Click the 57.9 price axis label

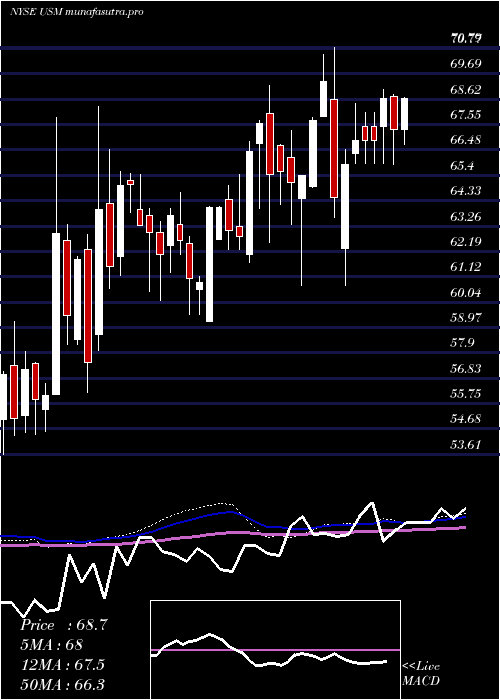(462, 343)
